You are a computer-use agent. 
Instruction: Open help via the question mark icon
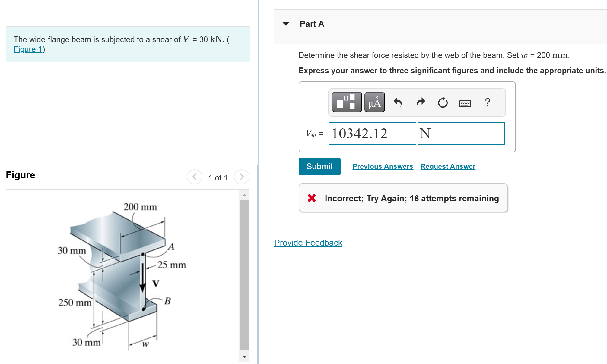488,102
